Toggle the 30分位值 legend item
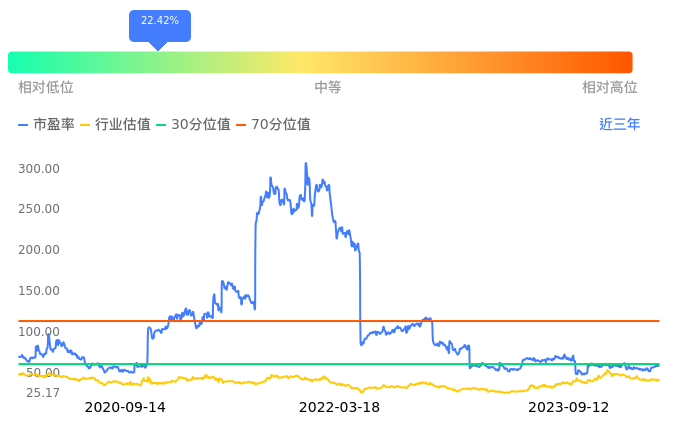686x442 pixels. coord(193,125)
